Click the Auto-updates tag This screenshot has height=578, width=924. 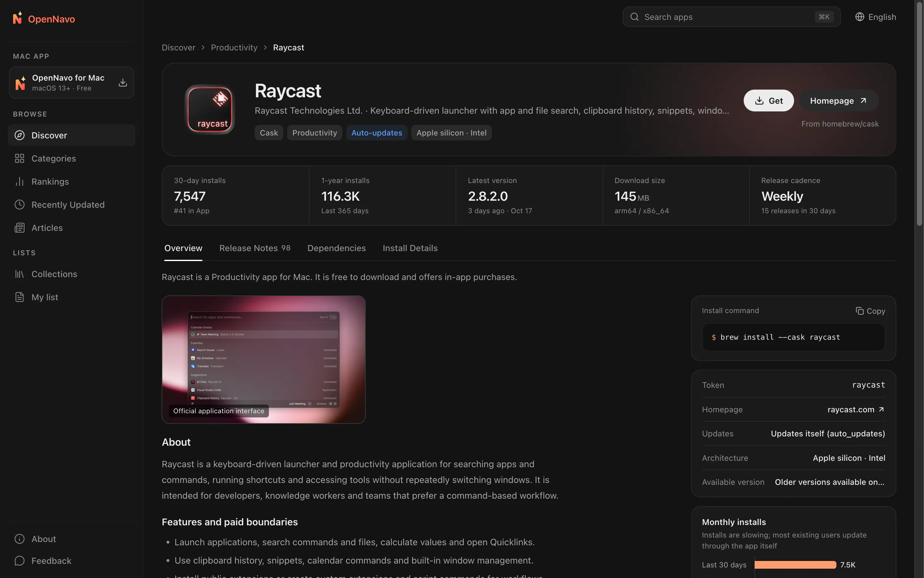[x=376, y=133]
